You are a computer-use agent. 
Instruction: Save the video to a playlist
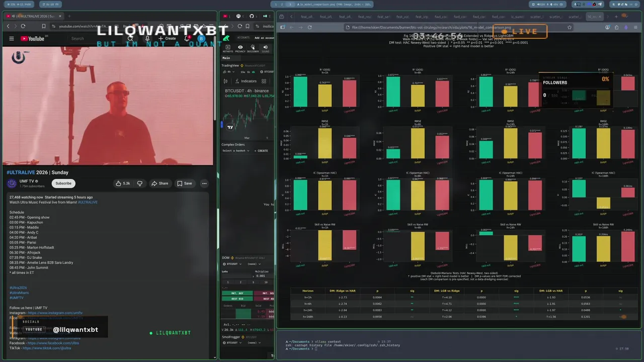[184, 184]
